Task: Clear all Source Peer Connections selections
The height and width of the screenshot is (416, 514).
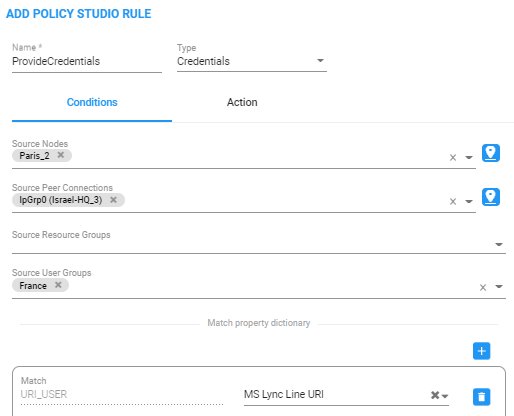Action: (453, 201)
